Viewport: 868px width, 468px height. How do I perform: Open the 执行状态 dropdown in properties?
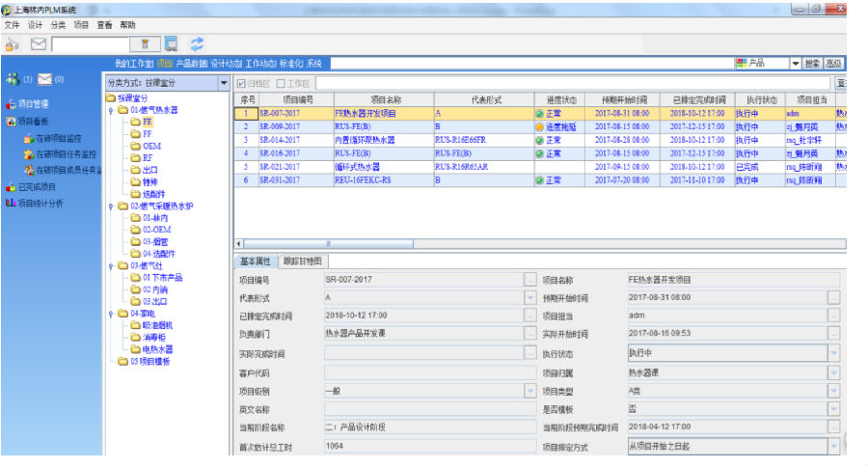point(833,353)
